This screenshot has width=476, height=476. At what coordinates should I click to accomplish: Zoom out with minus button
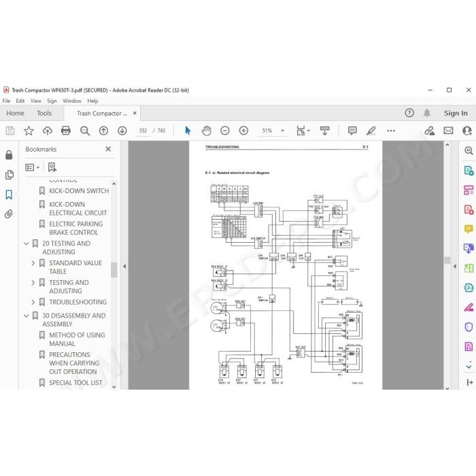coord(225,131)
